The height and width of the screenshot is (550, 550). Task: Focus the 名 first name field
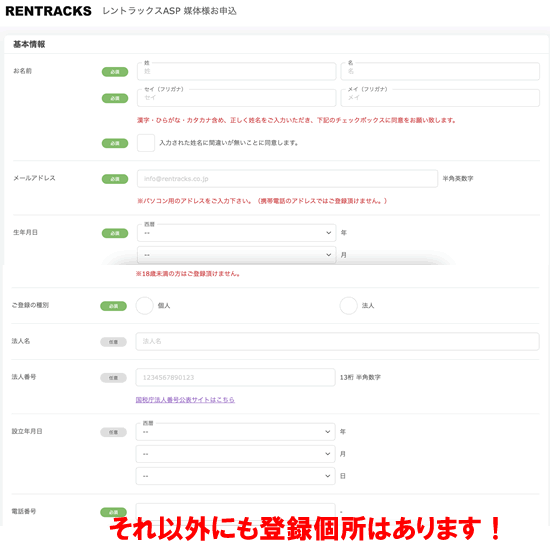pyautogui.click(x=440, y=71)
